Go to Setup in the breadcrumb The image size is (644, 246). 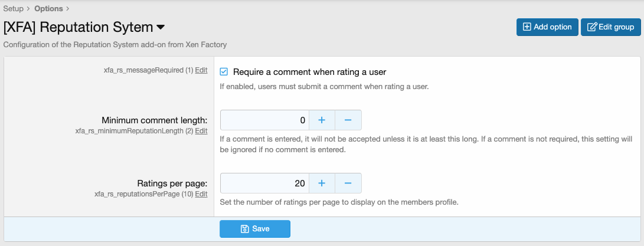(13, 9)
